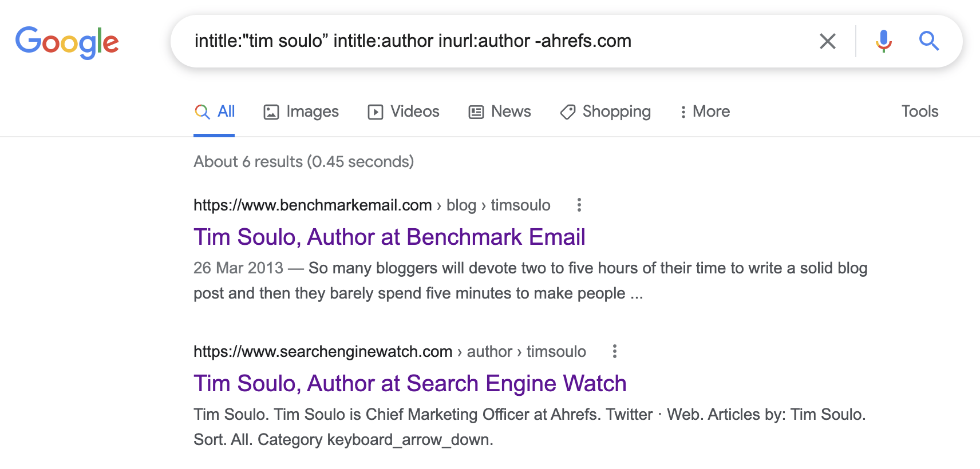
Task: Open the three-dot menu beside the Benchmark Email result
Action: tap(579, 205)
